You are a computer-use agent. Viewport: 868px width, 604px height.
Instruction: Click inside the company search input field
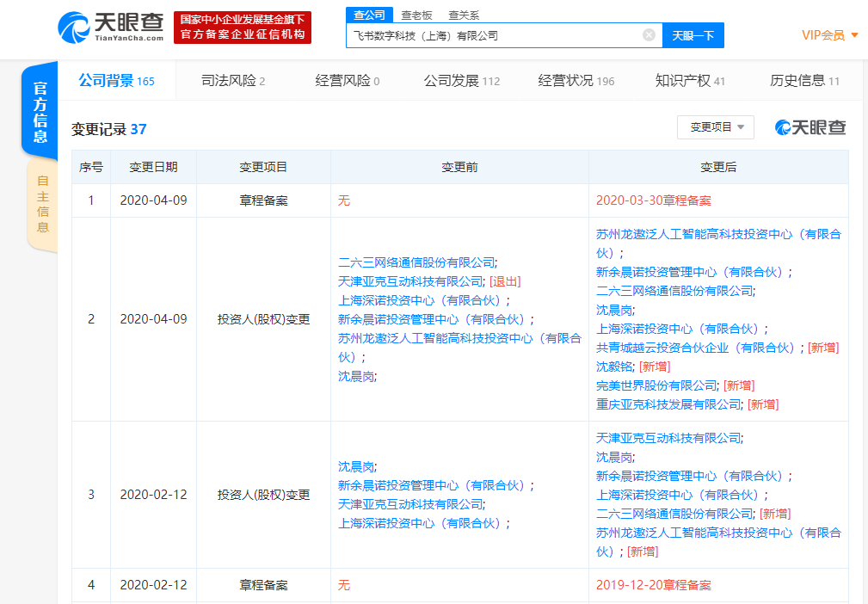(499, 34)
